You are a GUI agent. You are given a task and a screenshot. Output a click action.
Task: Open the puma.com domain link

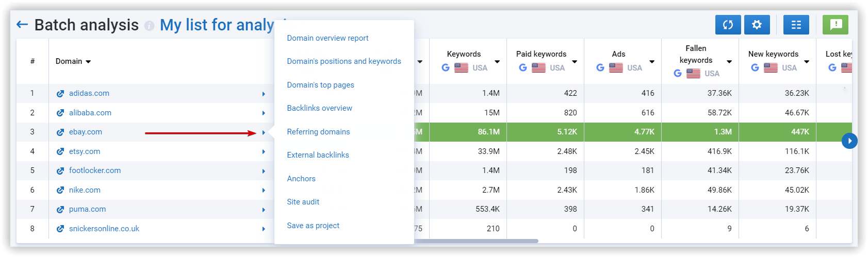click(x=87, y=209)
